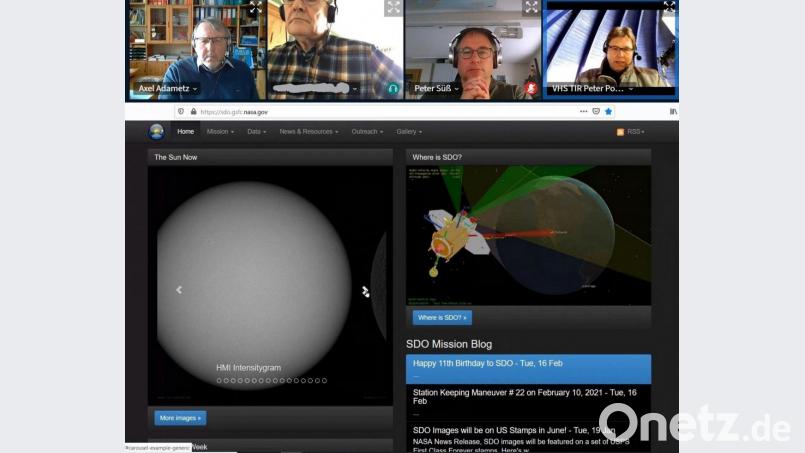Click the HMI Intensitygram Sun image

pos(254,284)
